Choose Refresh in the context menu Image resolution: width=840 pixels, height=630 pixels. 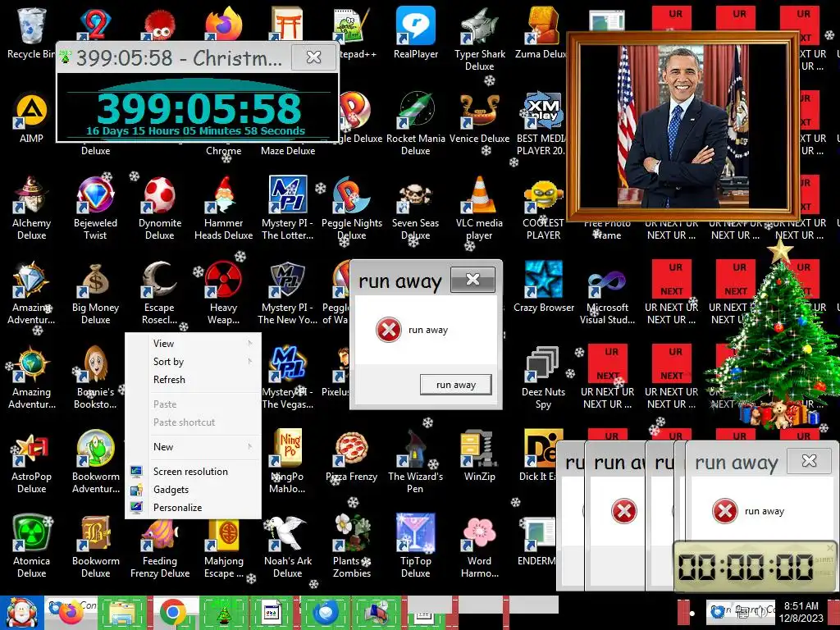pos(193,379)
